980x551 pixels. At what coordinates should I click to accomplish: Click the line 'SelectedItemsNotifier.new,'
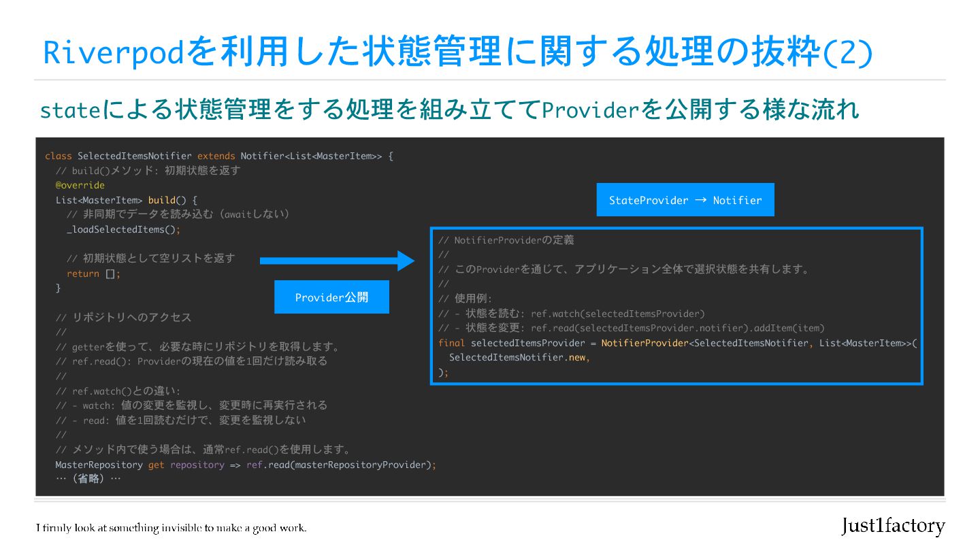(x=519, y=357)
